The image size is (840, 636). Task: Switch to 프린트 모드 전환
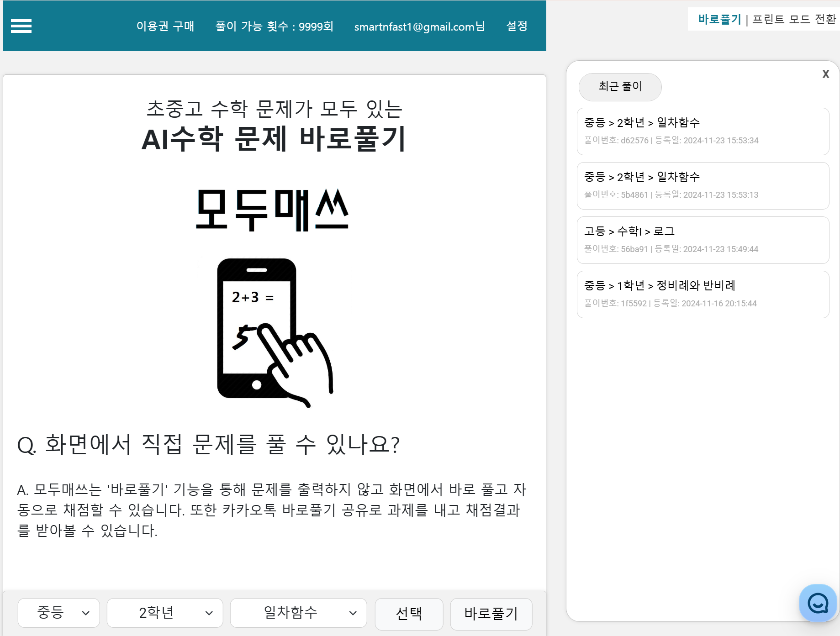[x=794, y=19]
